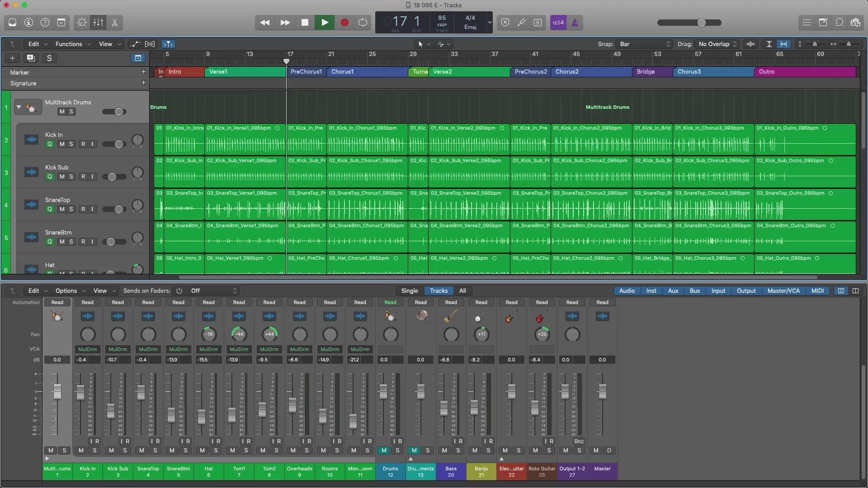Open the Media Browsers icon
This screenshot has height=488, width=868.
pos(855,22)
